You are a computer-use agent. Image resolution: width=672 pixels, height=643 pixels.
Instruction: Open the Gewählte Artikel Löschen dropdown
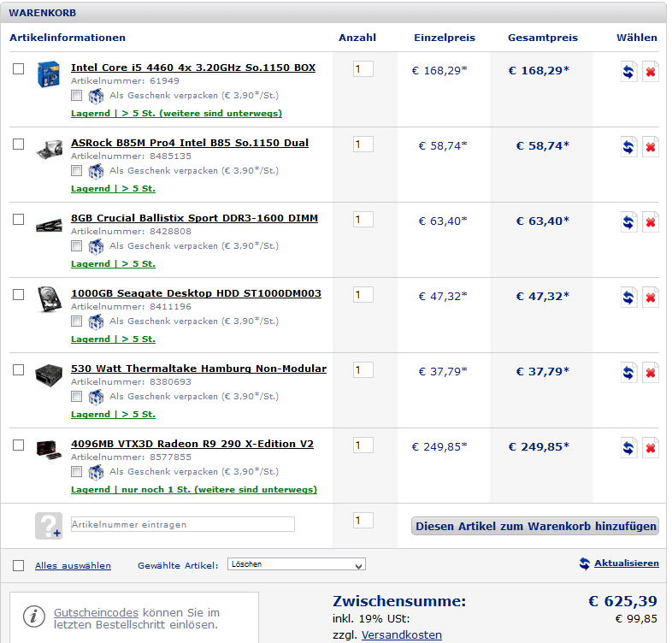[x=296, y=564]
